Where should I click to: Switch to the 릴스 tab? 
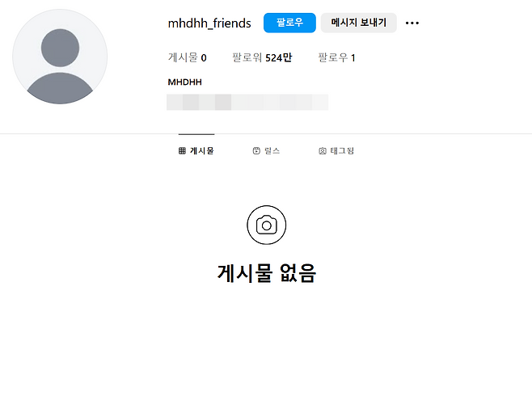click(x=266, y=150)
